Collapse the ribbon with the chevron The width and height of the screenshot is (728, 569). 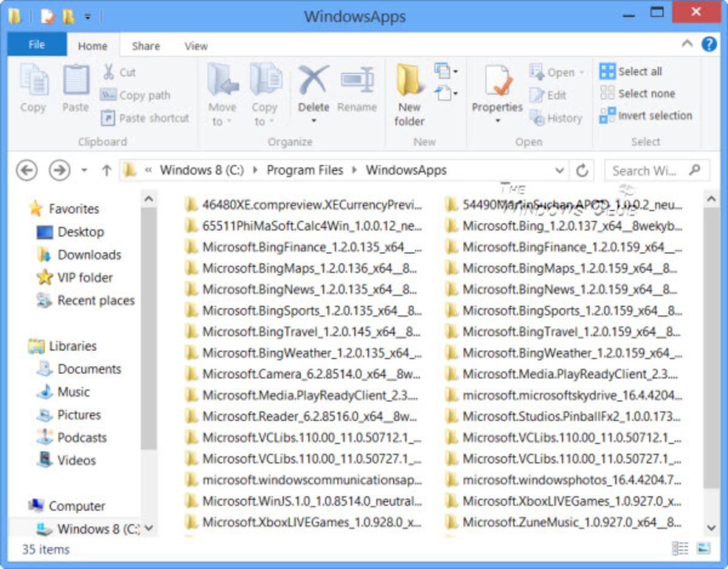click(687, 44)
